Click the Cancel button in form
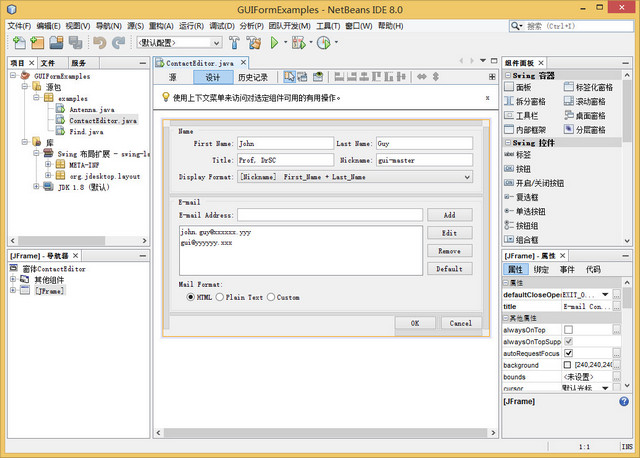Screen dimensions: 640x458 point(460,323)
